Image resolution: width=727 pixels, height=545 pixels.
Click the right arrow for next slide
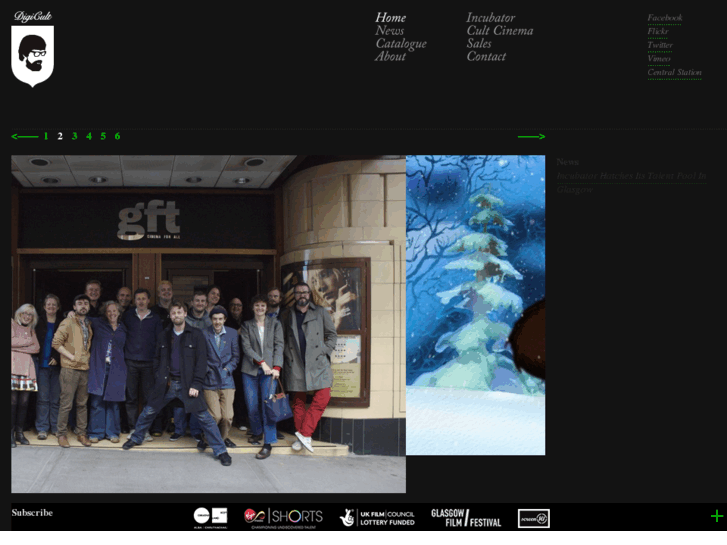point(531,136)
